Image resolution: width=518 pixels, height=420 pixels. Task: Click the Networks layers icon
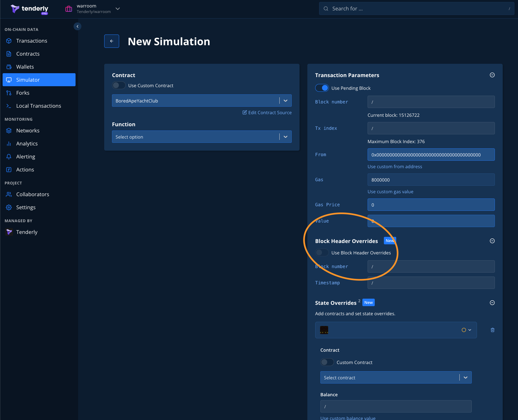click(9, 130)
